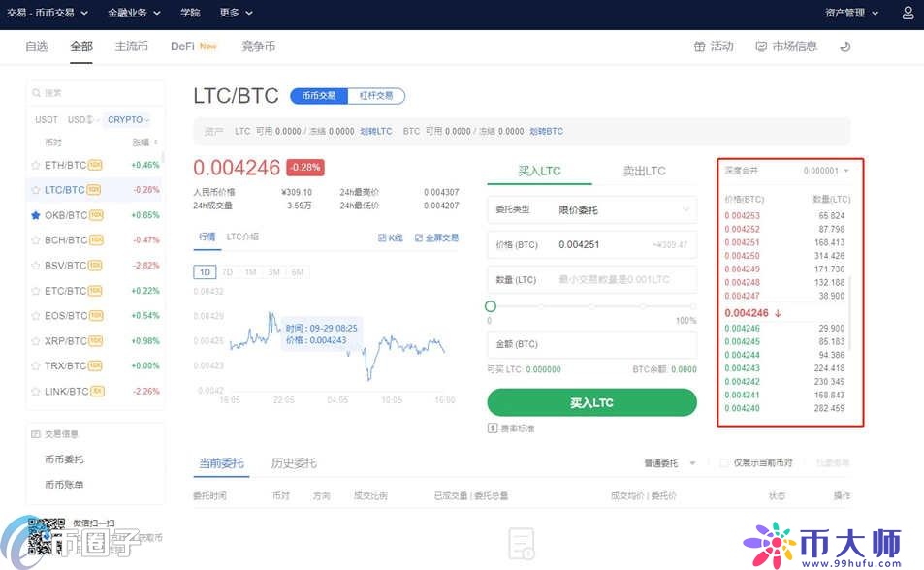Click the search magnifier icon
The height and width of the screenshot is (570, 924).
pyautogui.click(x=37, y=92)
